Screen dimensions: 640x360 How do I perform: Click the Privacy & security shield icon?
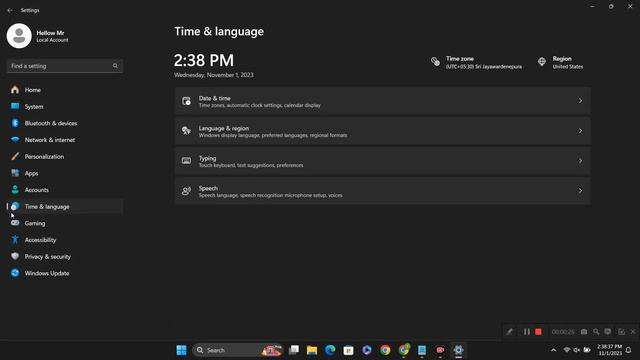point(15,256)
